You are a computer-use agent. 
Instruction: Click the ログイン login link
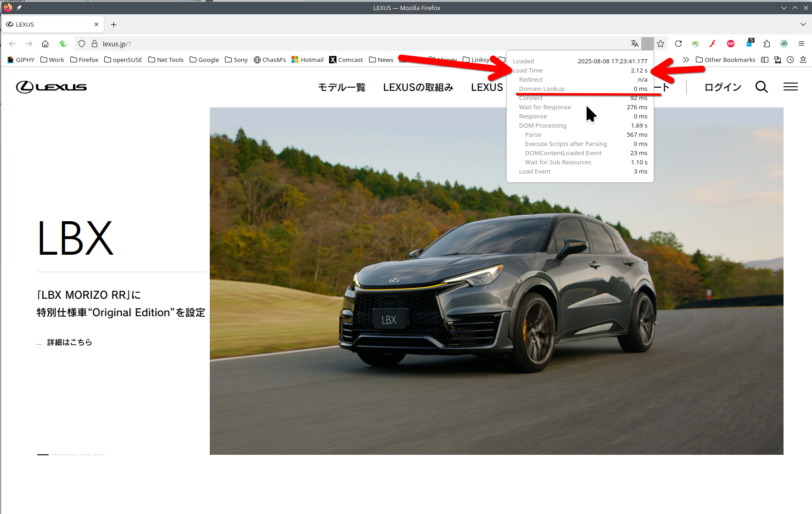(723, 87)
